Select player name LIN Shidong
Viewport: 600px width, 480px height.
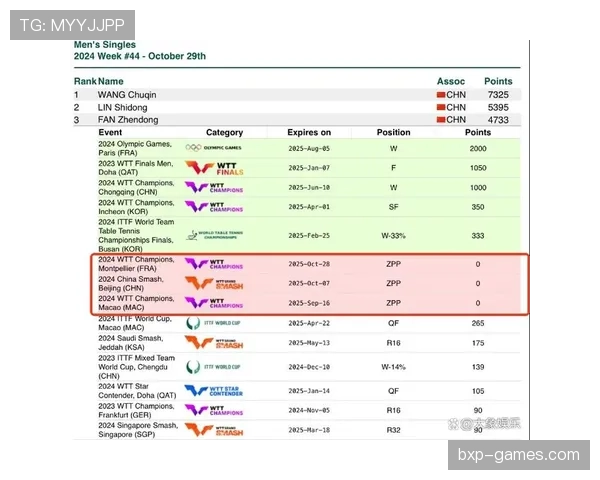[x=122, y=107]
